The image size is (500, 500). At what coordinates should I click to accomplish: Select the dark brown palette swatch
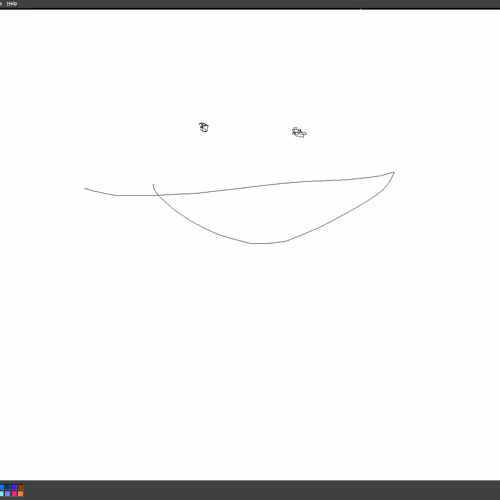(20, 487)
